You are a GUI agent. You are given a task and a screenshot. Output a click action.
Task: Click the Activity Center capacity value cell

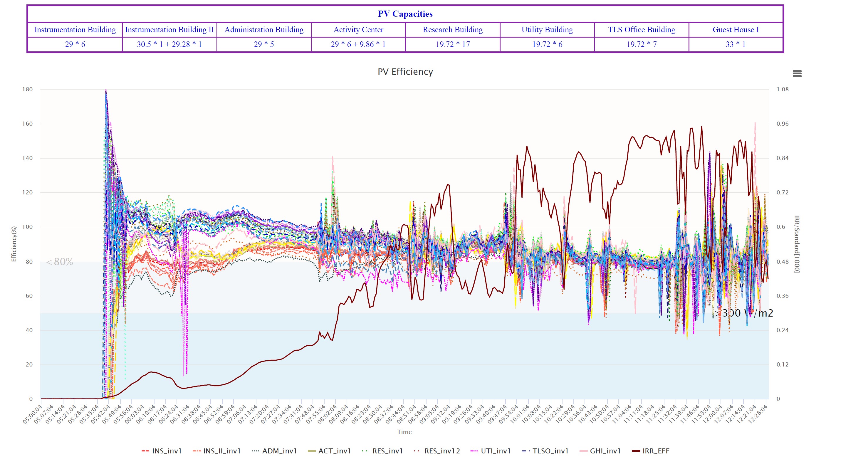click(358, 44)
